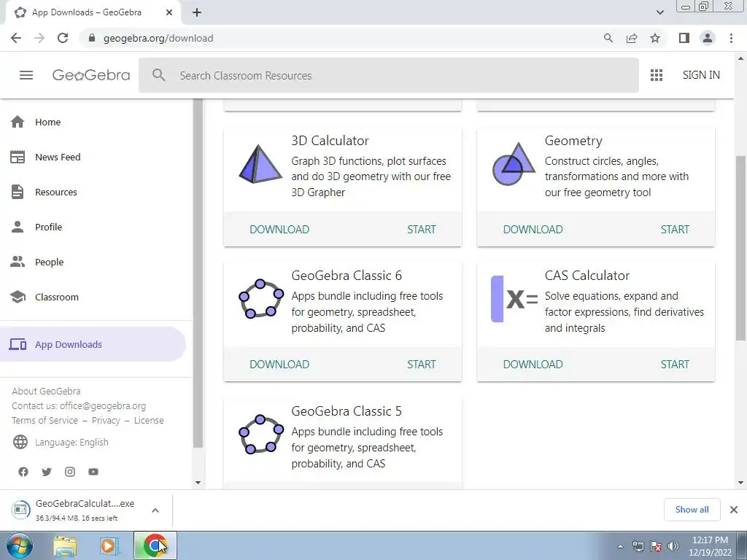Go to Classroom in sidebar
The image size is (747, 560).
(x=57, y=297)
